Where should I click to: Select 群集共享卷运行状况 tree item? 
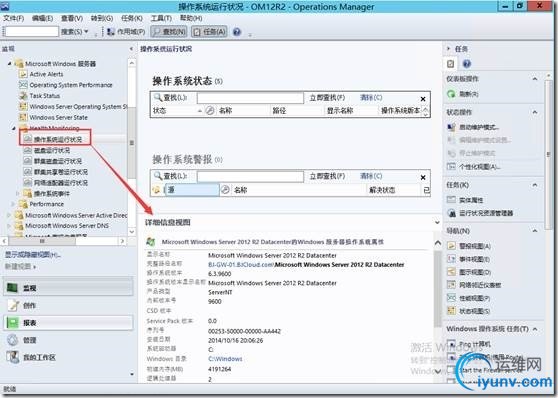(x=60, y=172)
